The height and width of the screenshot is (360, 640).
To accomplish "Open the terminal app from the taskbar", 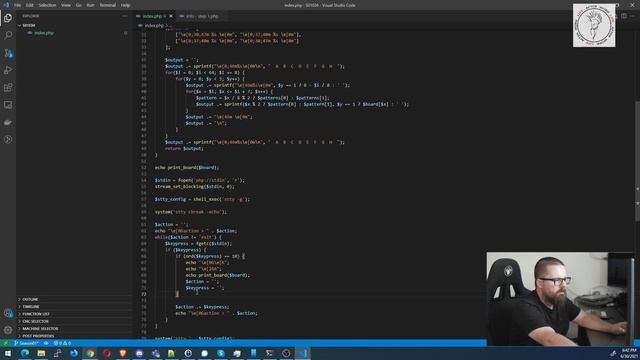I will [269, 353].
